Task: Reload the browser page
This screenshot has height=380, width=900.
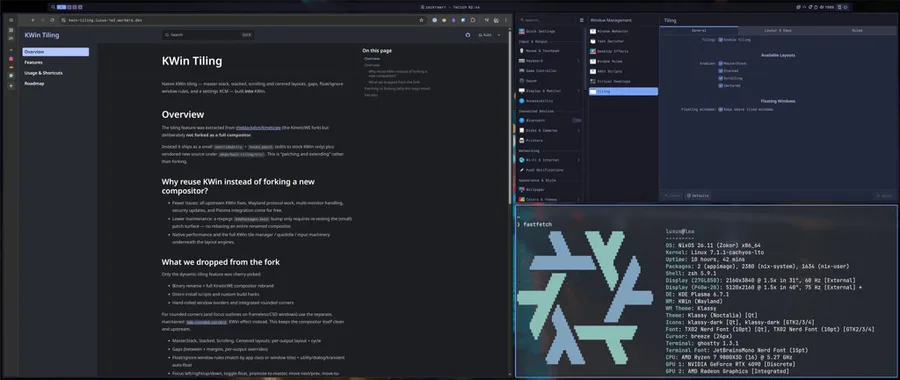Action: coord(52,20)
